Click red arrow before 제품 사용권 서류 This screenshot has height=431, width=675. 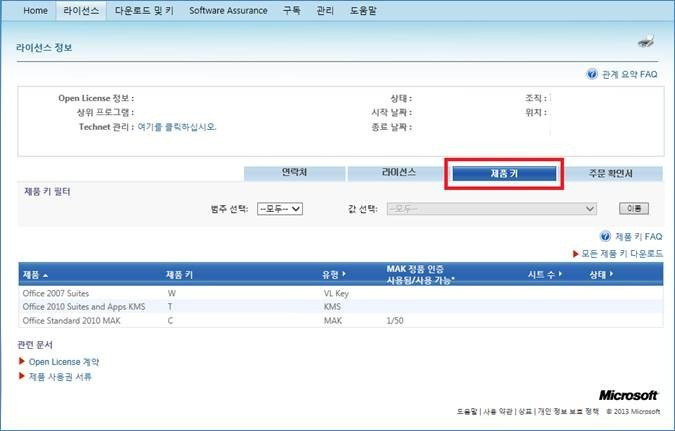[x=22, y=376]
